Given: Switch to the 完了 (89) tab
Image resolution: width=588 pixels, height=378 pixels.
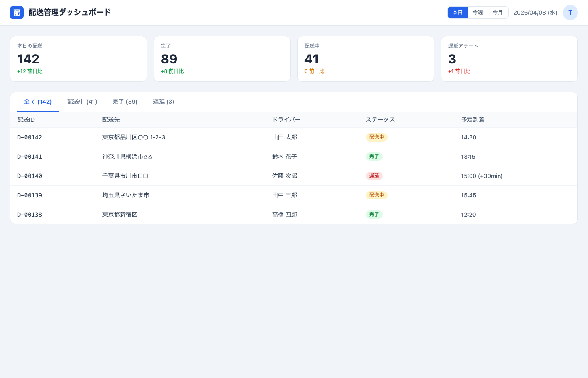Looking at the screenshot, I should coord(125,102).
